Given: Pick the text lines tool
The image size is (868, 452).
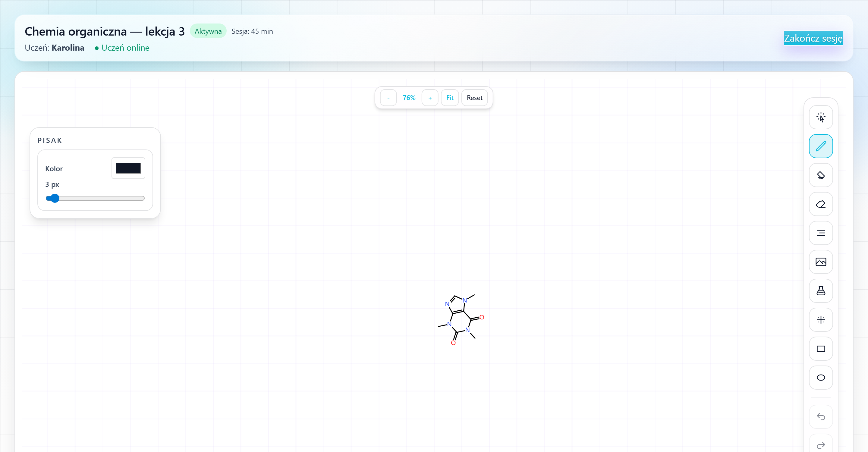Looking at the screenshot, I should 820,233.
